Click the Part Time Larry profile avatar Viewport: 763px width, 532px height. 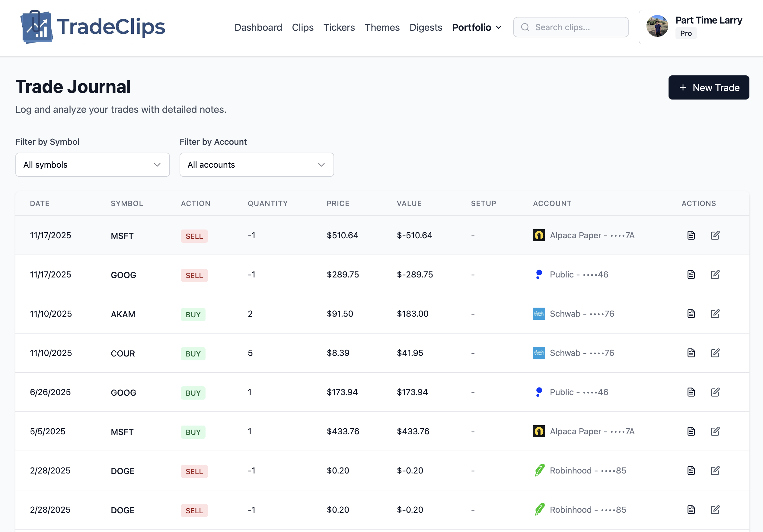[657, 26]
